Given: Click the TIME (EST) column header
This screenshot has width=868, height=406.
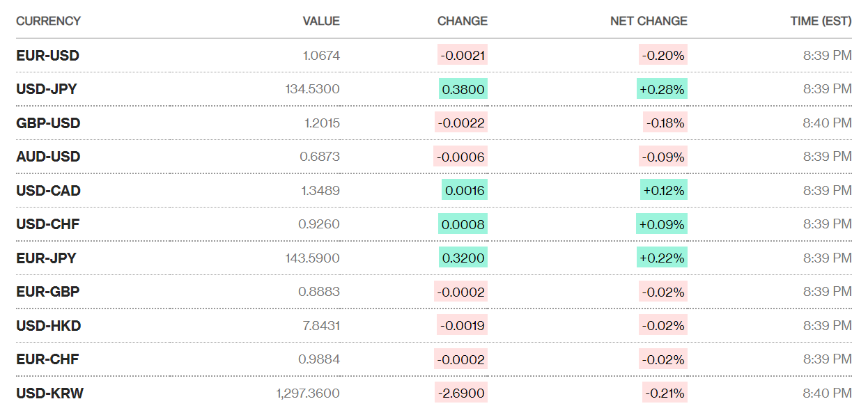Looking at the screenshot, I should 821,21.
